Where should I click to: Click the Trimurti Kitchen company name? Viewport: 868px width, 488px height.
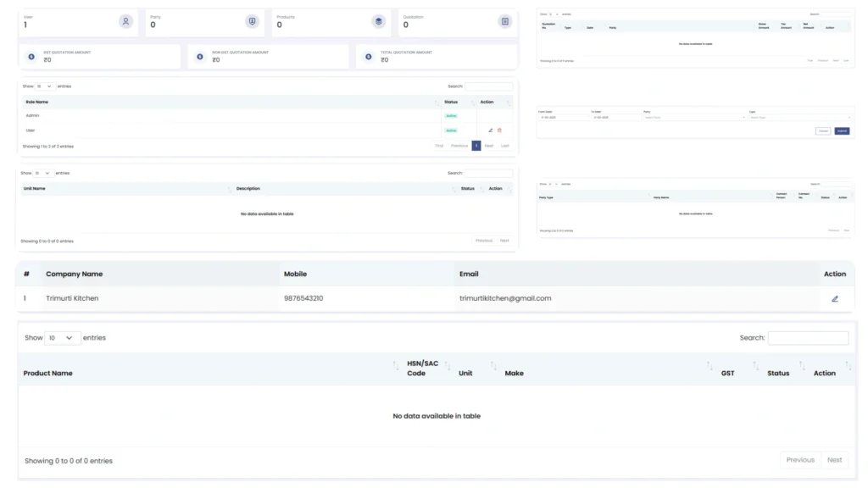click(72, 298)
